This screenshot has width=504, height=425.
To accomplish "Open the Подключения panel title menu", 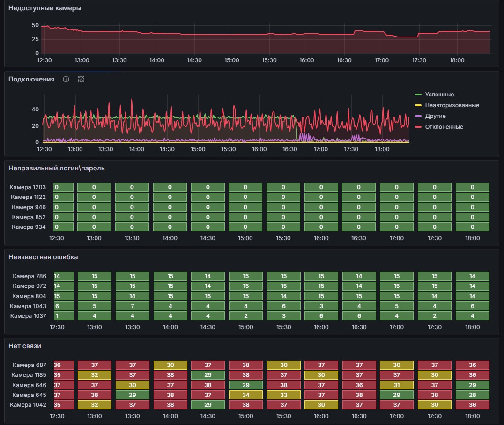I will (31, 79).
